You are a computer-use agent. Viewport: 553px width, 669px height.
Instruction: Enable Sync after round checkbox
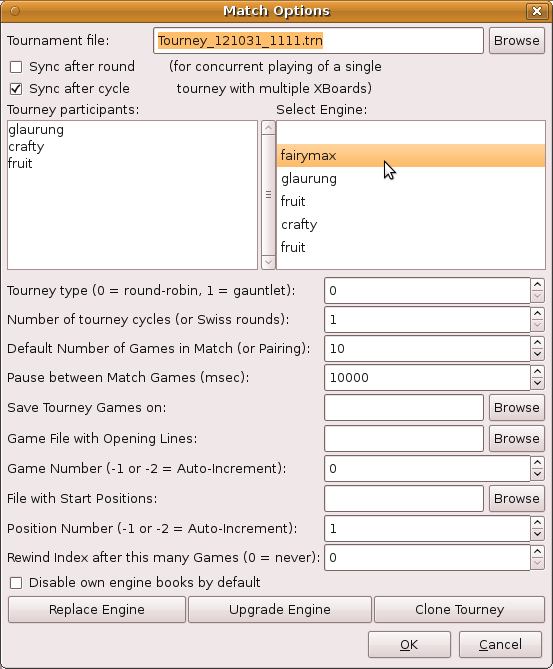(16, 67)
